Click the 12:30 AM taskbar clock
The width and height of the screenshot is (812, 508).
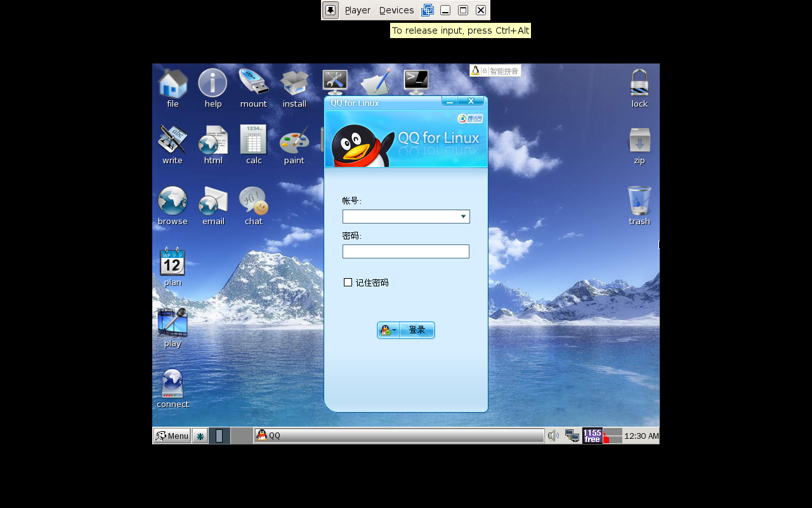[641, 436]
